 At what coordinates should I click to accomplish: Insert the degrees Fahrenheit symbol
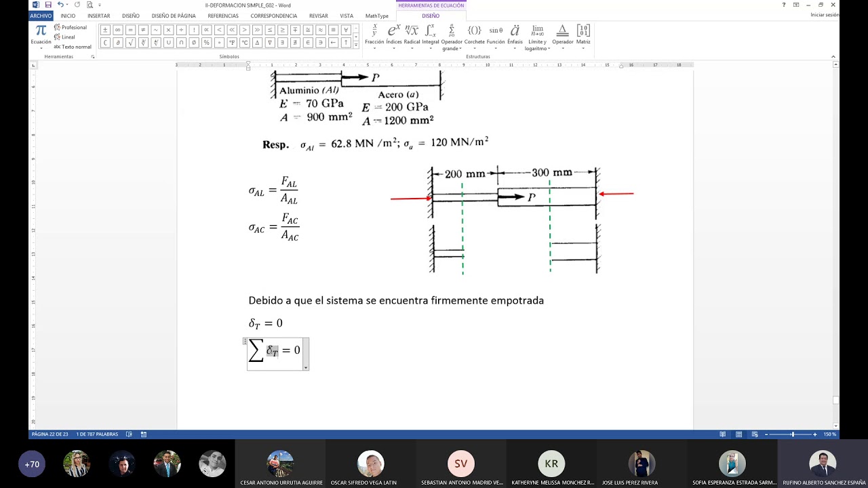click(x=232, y=43)
